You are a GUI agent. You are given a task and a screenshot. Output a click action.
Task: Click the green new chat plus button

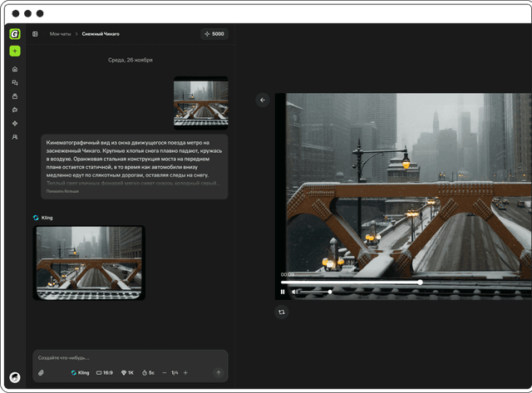(15, 51)
